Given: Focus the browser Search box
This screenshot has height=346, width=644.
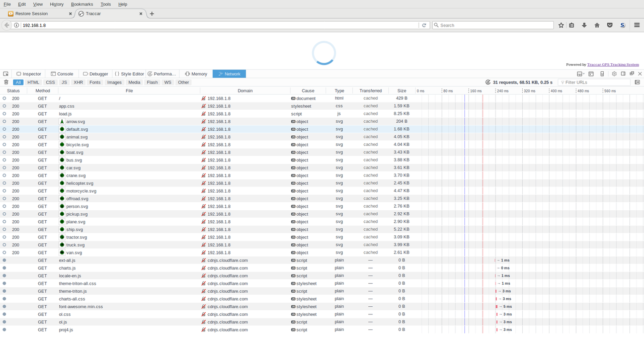Looking at the screenshot, I should (x=493, y=25).
